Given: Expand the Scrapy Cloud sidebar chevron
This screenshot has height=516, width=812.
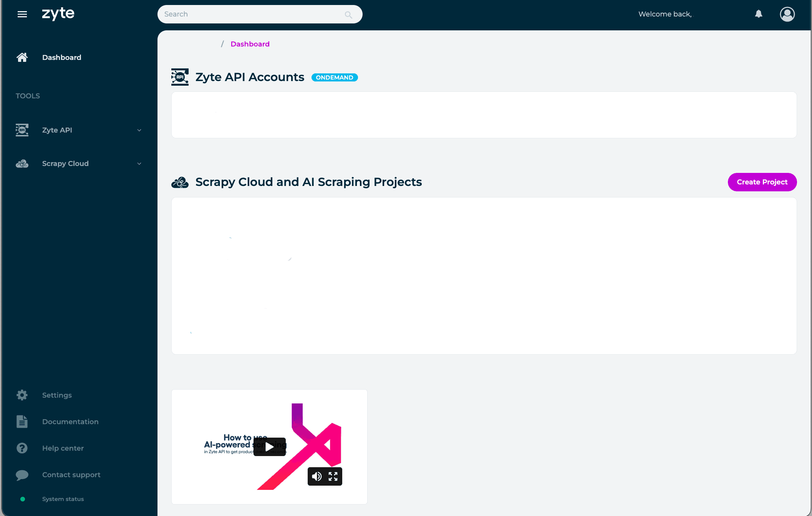Looking at the screenshot, I should [139, 164].
